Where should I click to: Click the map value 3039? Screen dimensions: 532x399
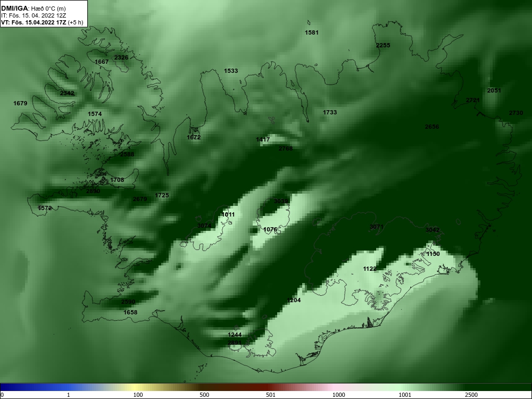(x=280, y=201)
